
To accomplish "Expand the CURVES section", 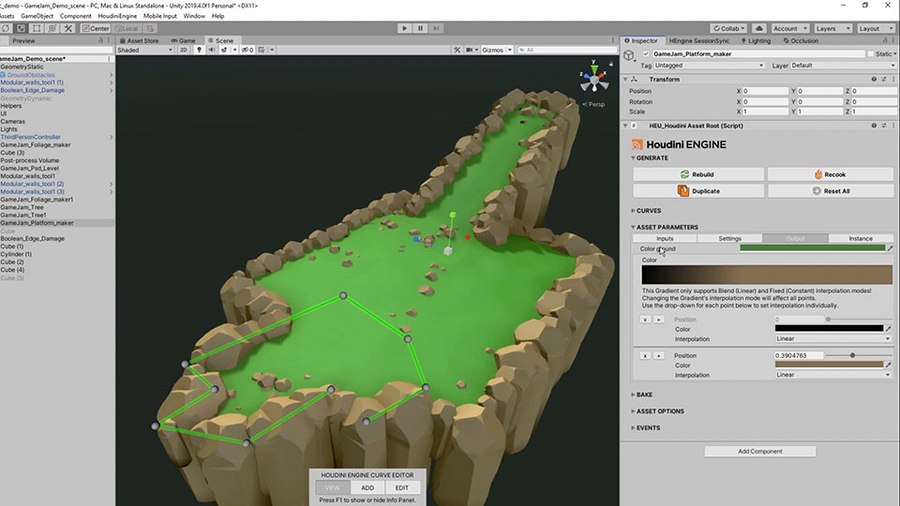I will point(647,211).
